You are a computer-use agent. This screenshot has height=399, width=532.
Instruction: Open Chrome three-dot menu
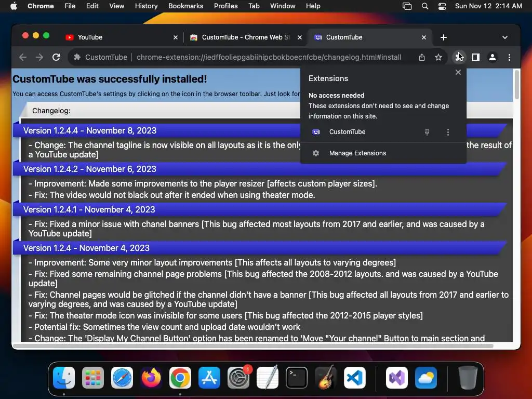pyautogui.click(x=509, y=57)
